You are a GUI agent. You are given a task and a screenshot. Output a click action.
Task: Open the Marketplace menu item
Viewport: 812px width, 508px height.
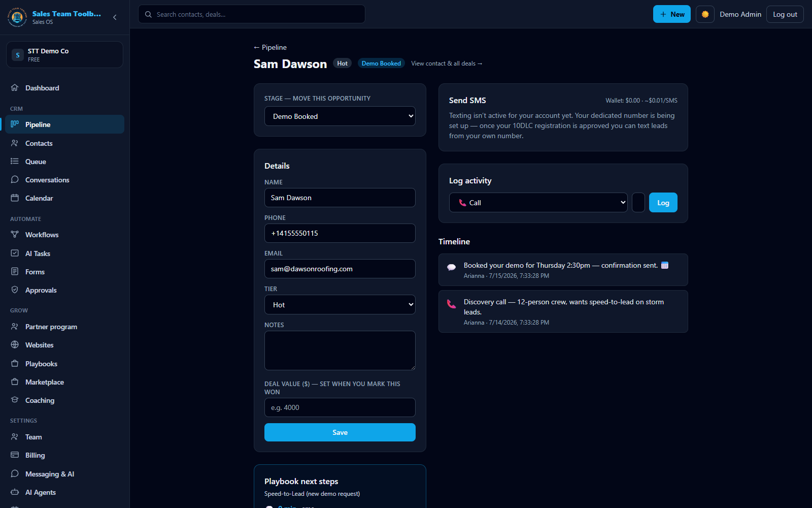coord(64,382)
